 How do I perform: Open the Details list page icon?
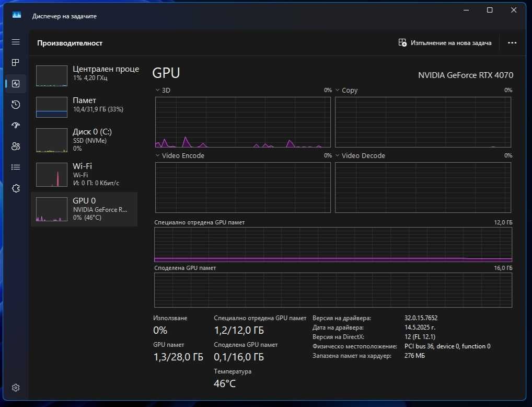point(16,167)
